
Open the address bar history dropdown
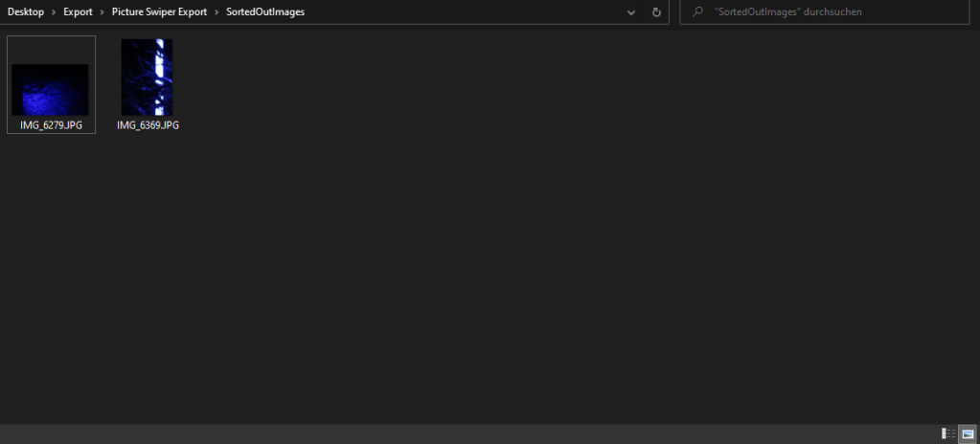point(630,12)
